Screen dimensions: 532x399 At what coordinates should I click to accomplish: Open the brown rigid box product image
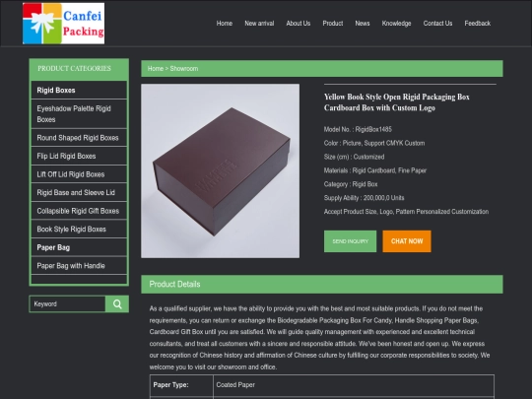[221, 170]
